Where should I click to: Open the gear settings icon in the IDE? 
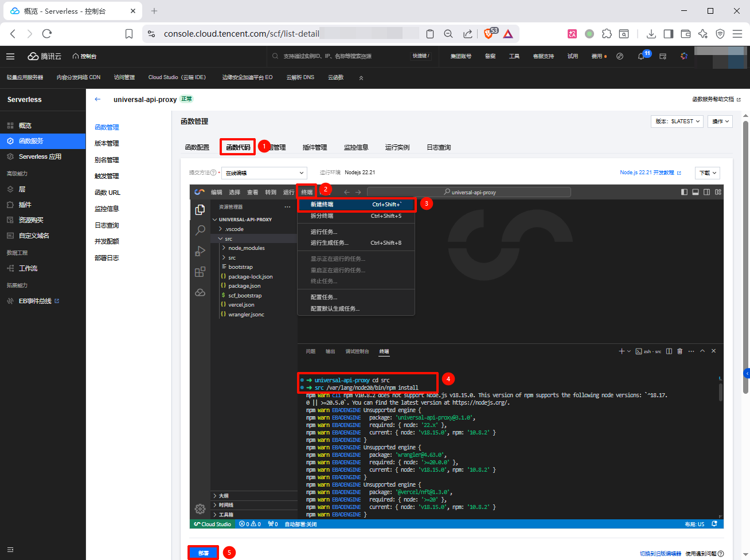200,508
